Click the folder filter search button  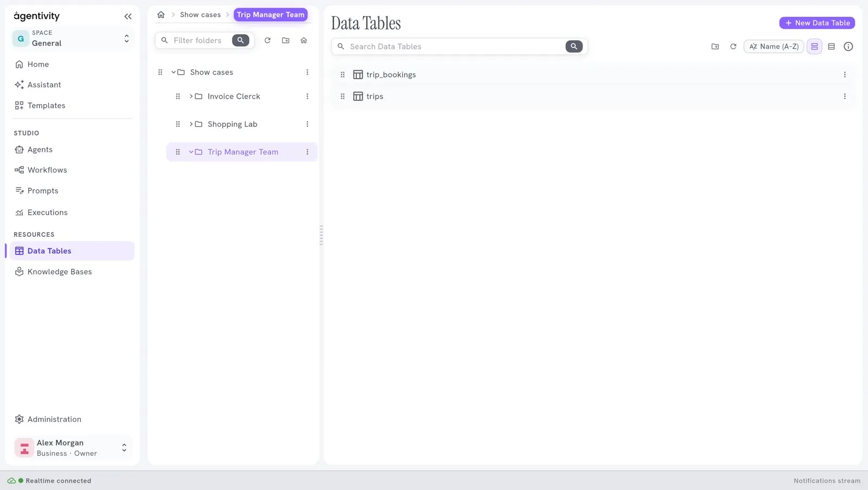pyautogui.click(x=240, y=40)
